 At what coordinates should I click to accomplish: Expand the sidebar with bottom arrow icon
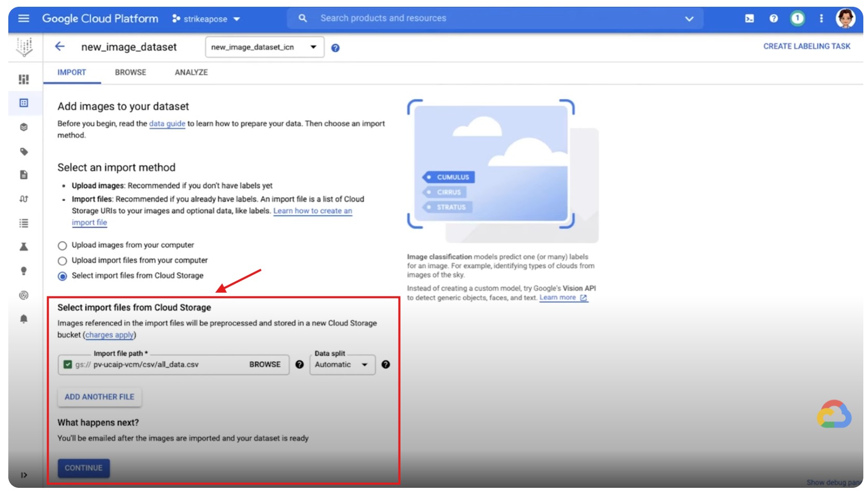[24, 475]
